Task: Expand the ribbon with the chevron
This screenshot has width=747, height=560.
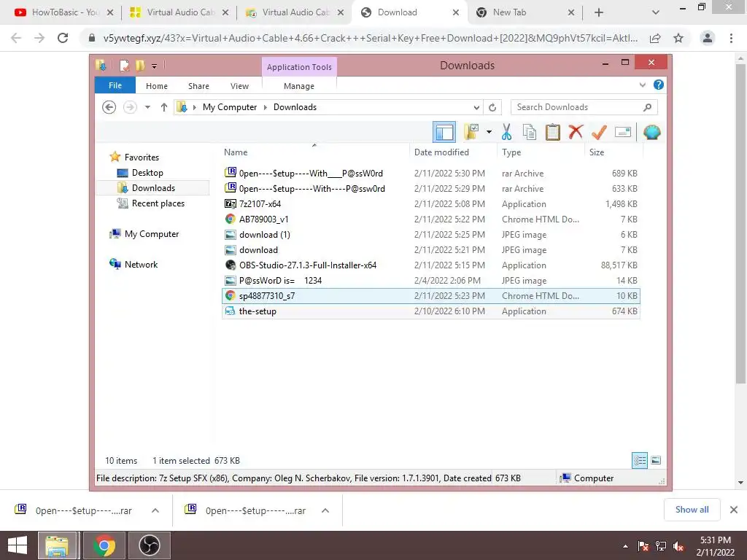Action: [642, 85]
